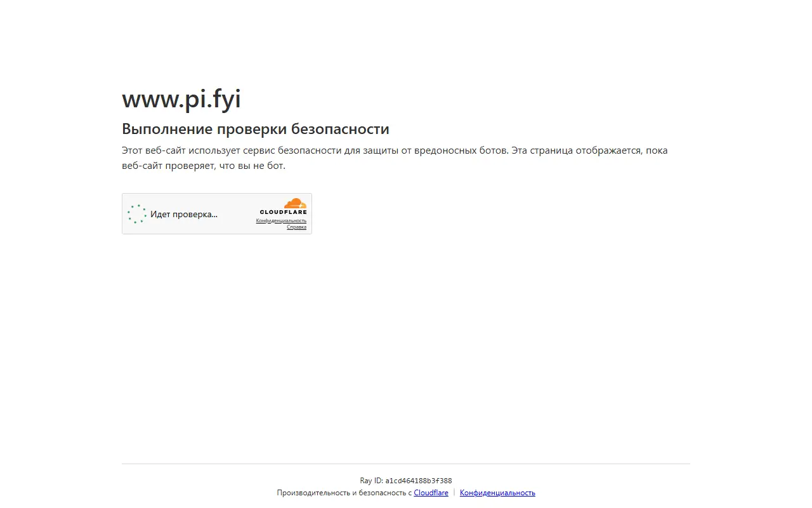
Task: Click the Выполнение проверки безопасности heading
Action: [x=256, y=129]
